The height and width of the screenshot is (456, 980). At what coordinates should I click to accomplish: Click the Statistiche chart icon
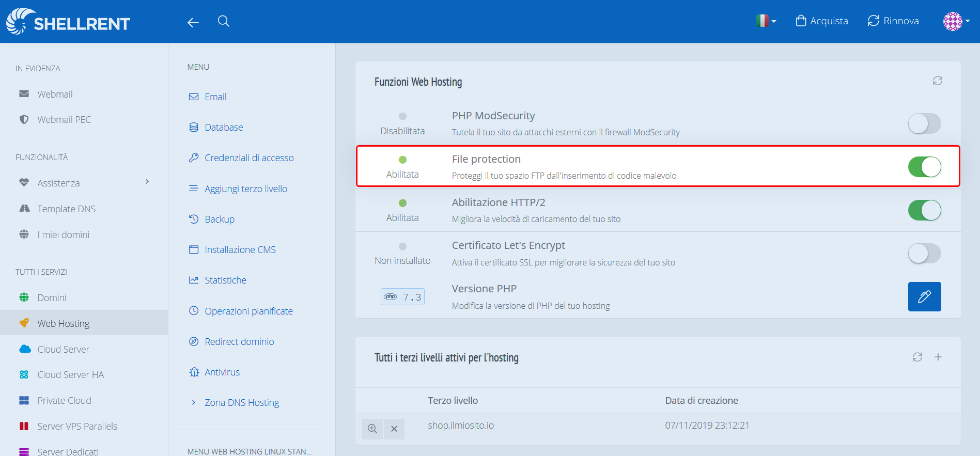click(x=194, y=280)
